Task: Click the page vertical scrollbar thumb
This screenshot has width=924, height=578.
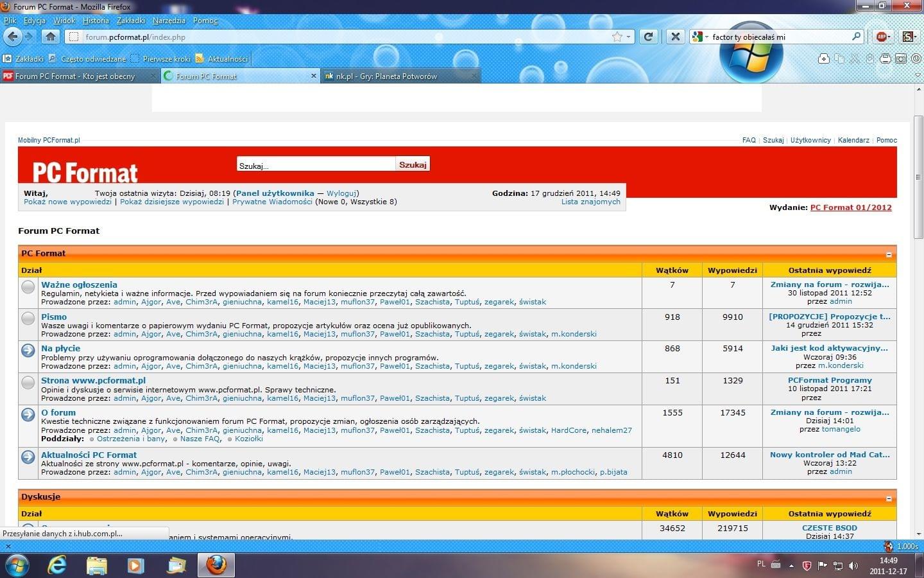Action: click(918, 177)
